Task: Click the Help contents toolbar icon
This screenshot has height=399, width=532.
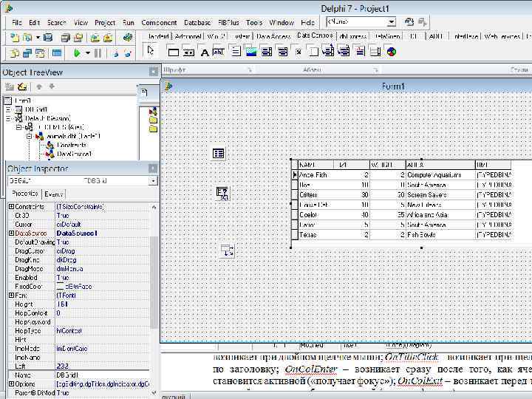Action: click(x=127, y=37)
